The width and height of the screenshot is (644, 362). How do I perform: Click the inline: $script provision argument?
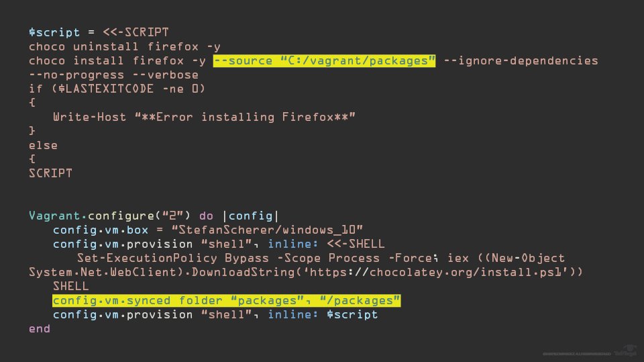coord(323,315)
